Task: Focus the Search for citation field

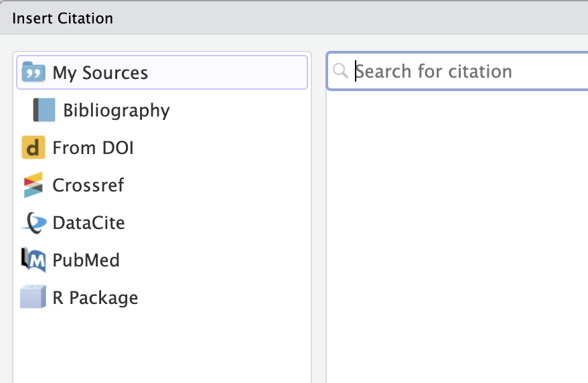Action: (458, 71)
